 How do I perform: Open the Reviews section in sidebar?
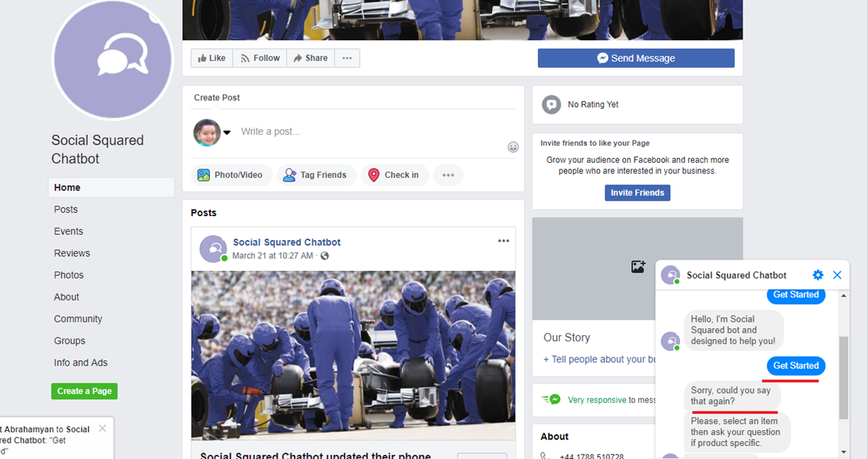pyautogui.click(x=72, y=253)
